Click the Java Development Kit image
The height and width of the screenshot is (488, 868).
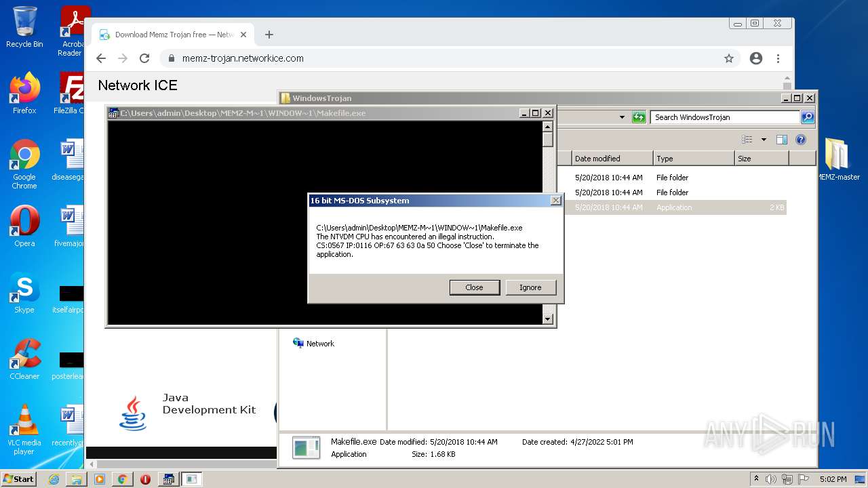pyautogui.click(x=132, y=413)
